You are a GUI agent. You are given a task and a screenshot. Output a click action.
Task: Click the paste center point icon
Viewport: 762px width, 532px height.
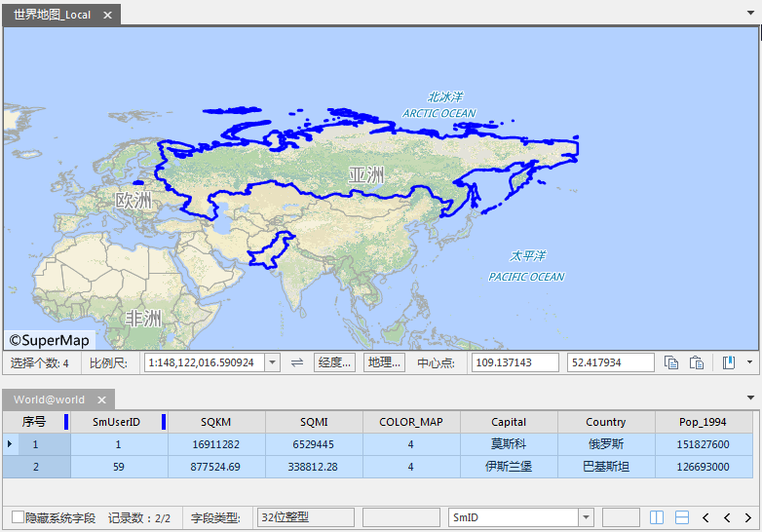point(697,362)
